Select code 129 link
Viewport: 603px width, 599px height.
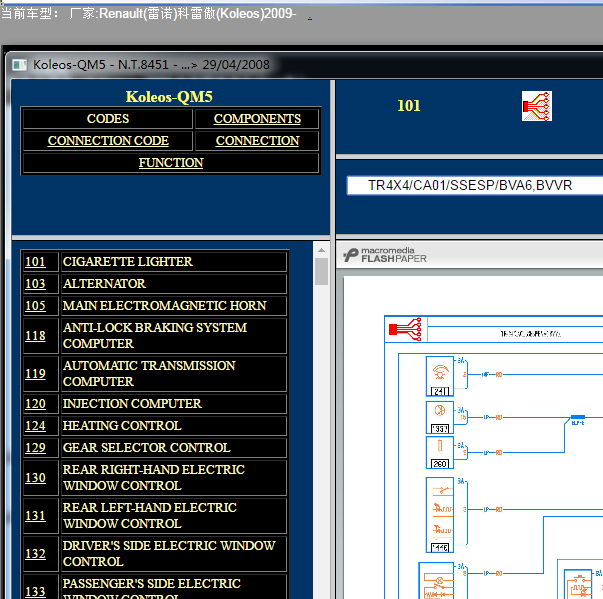(x=35, y=448)
